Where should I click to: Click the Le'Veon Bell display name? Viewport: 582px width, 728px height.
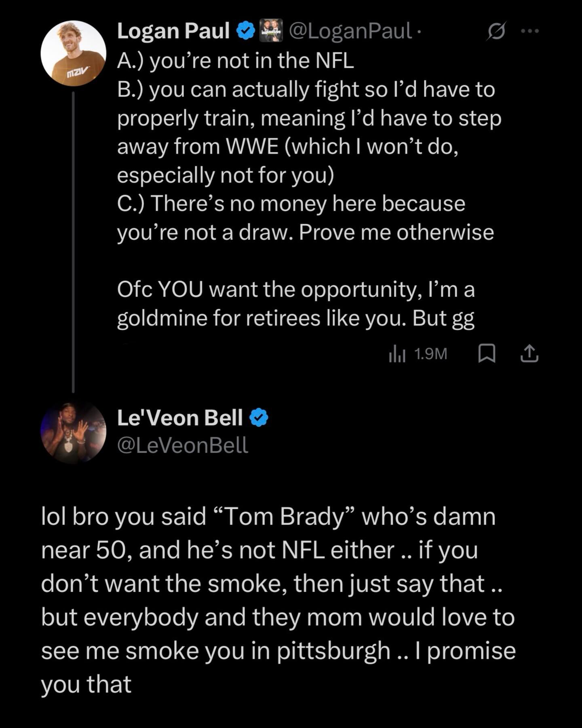(x=180, y=417)
